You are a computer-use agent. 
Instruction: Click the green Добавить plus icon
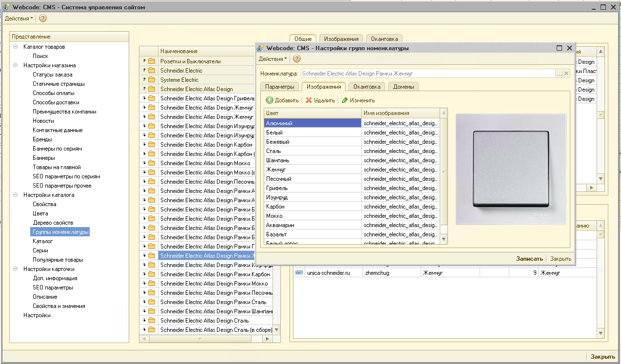pyautogui.click(x=270, y=100)
